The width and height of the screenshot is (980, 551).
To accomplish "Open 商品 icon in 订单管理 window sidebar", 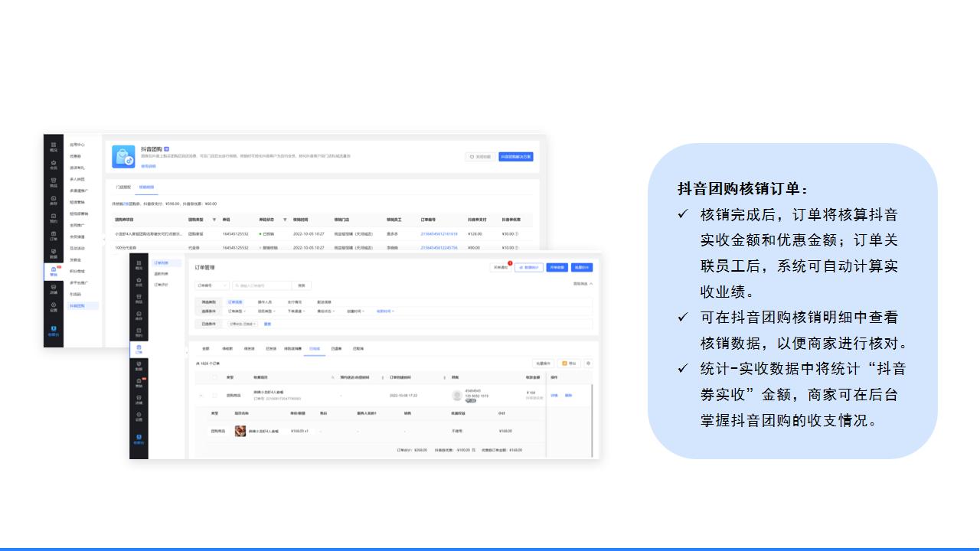I will 139,298.
